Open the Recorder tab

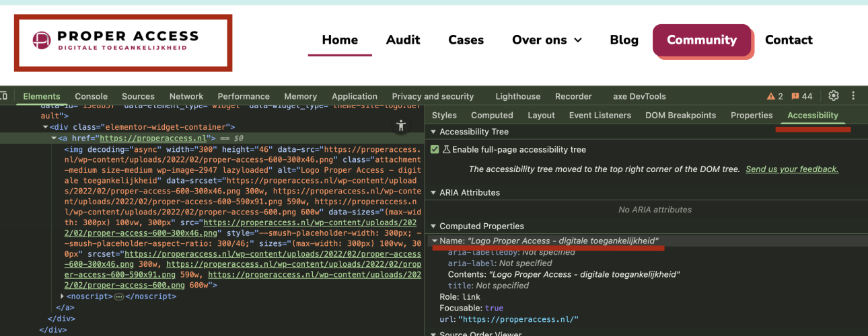click(573, 96)
